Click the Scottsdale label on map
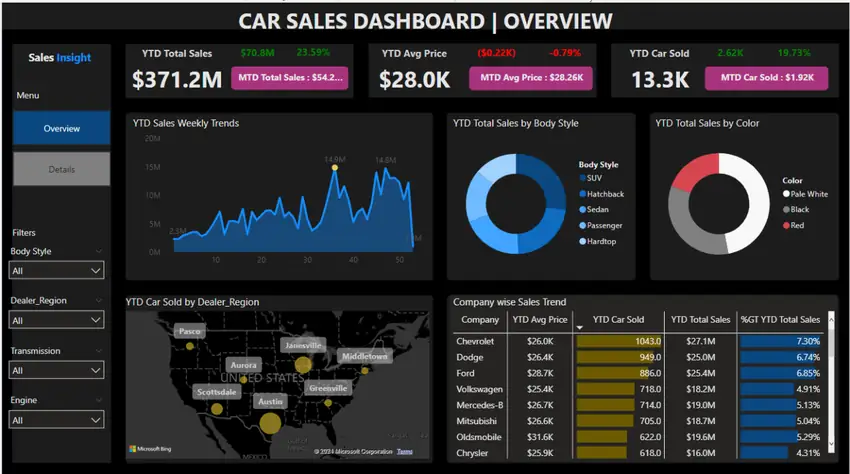This screenshot has height=474, width=850. point(216,392)
